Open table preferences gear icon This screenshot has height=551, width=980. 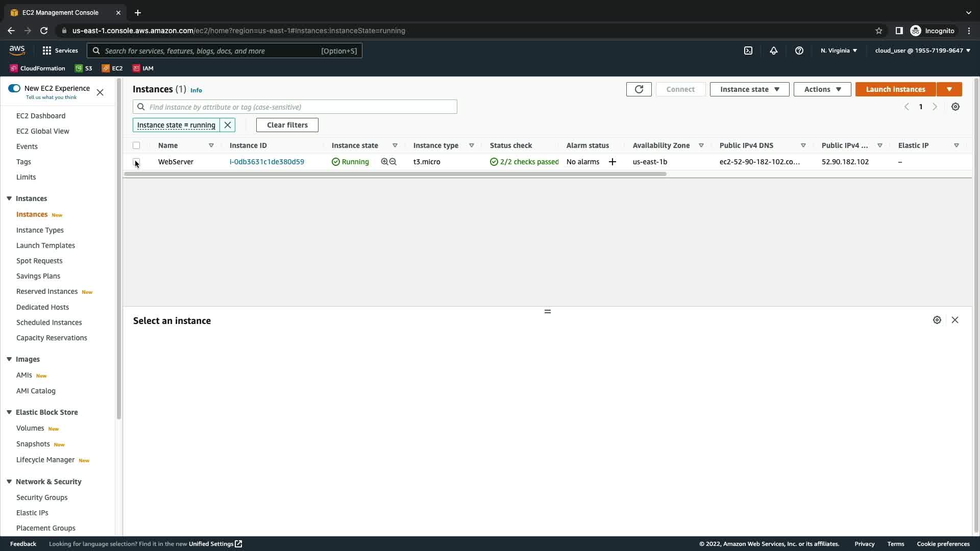point(955,107)
